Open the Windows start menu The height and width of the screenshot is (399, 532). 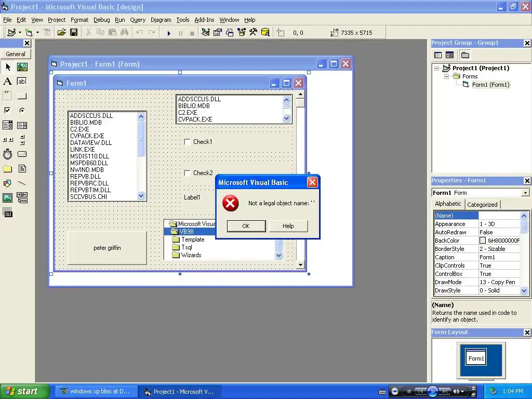click(24, 391)
